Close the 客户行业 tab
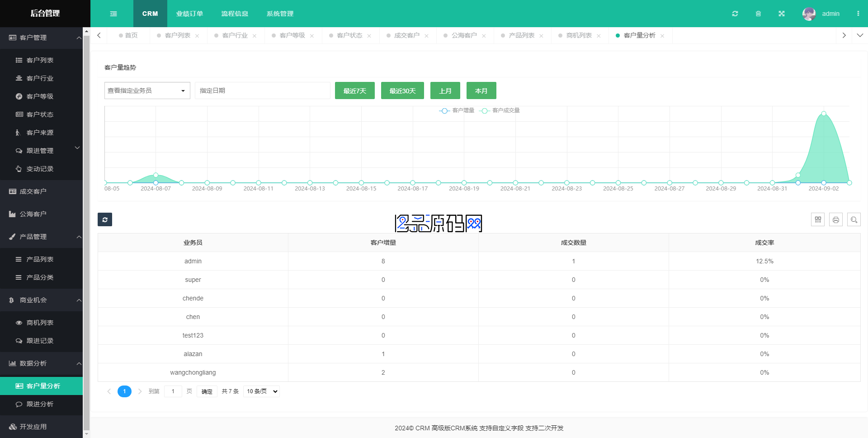The image size is (868, 438). 255,36
